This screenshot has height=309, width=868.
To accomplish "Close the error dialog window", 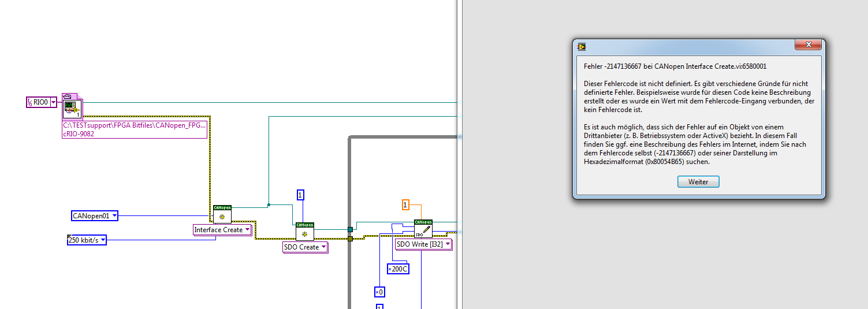I will [807, 44].
